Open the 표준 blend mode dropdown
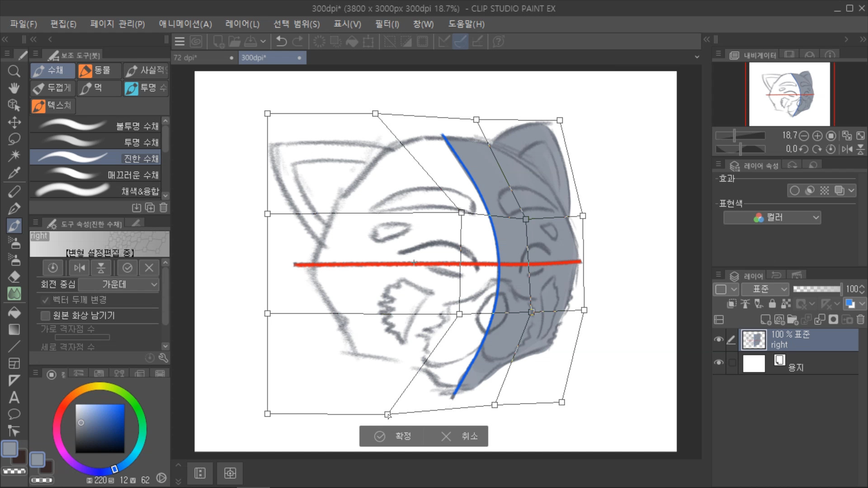 pyautogui.click(x=765, y=289)
